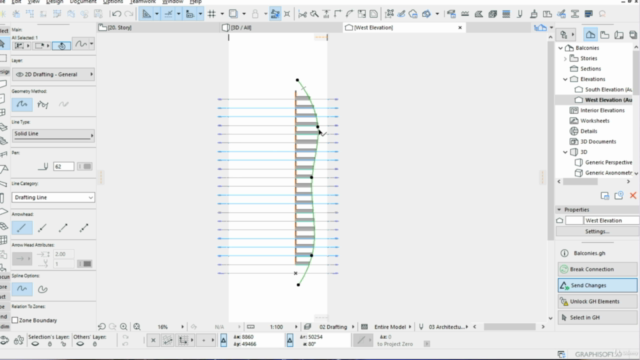Open the Solid Line type dropdown
640x360 pixels.
tap(53, 135)
